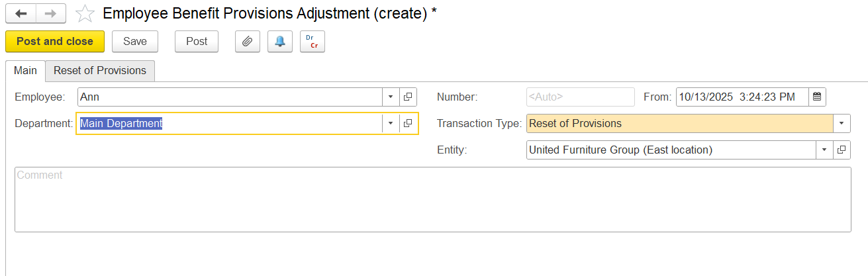Open the Employee record using the open icon

click(409, 97)
